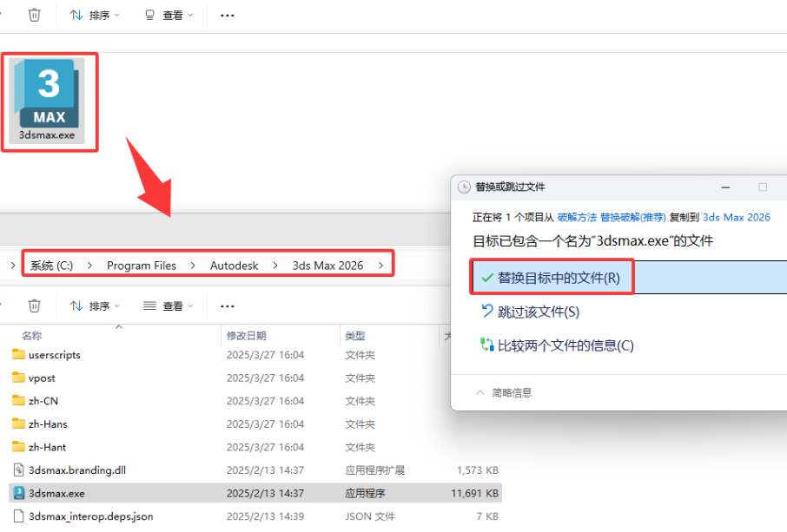Open the 查看 view dropdown above the file list
The height and width of the screenshot is (532, 787).
[168, 305]
